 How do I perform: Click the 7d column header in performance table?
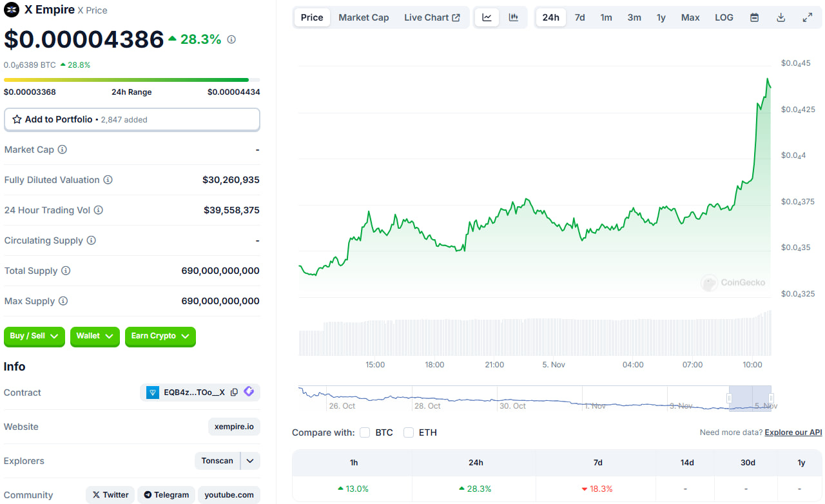[x=597, y=463]
